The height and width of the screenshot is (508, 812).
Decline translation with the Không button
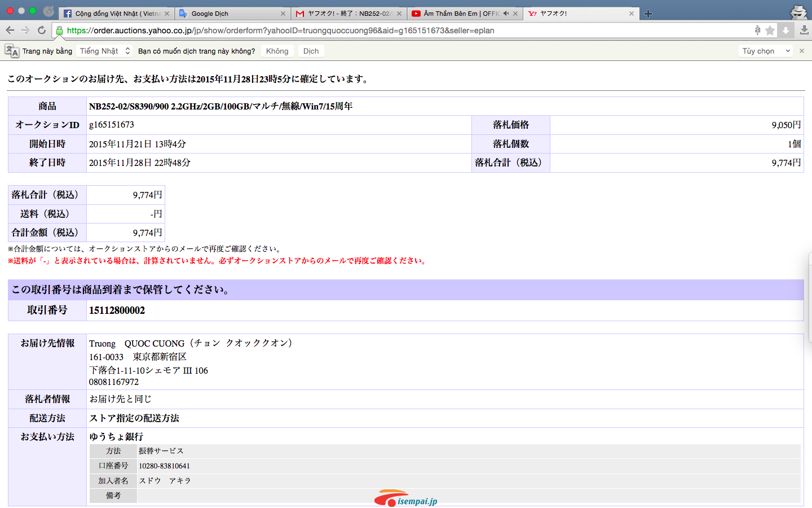point(277,51)
